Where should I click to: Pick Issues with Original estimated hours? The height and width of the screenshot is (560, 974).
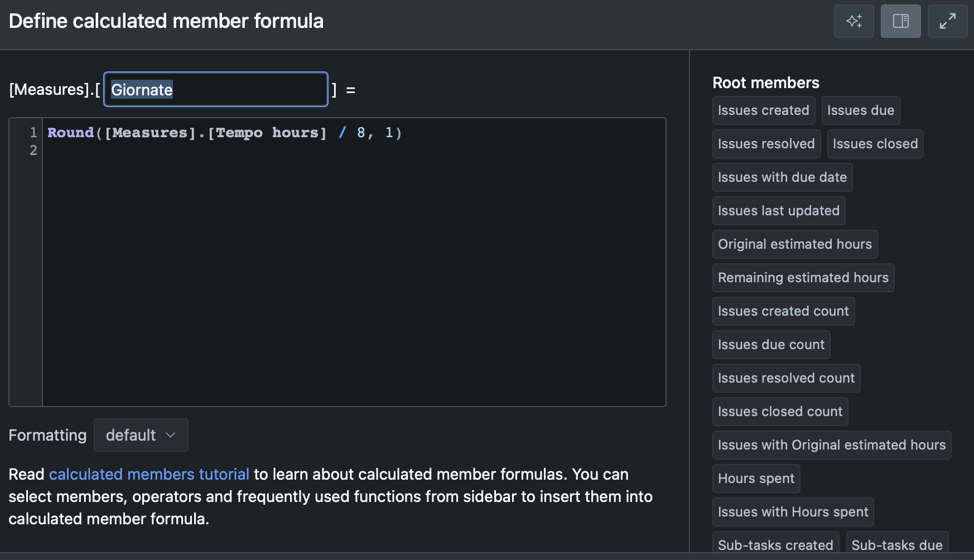(x=831, y=445)
